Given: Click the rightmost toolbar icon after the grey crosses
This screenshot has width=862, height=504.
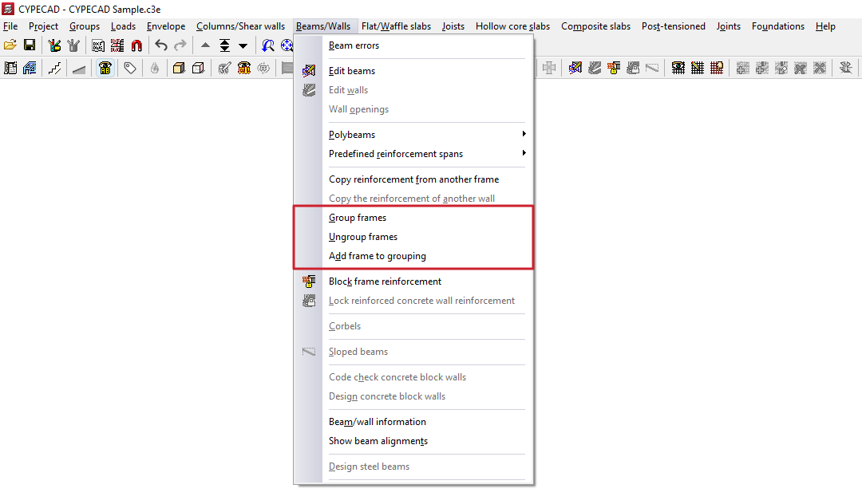Looking at the screenshot, I should click(845, 68).
